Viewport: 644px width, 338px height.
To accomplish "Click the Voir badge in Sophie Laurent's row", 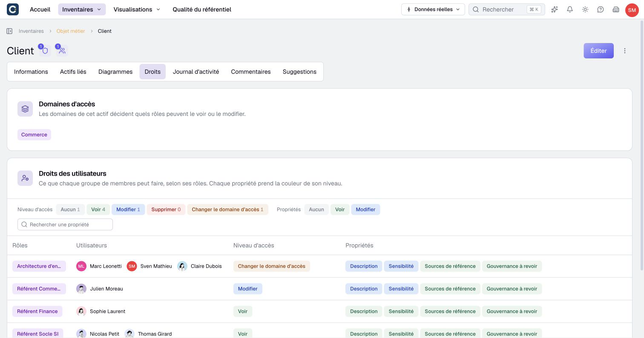I will (243, 311).
